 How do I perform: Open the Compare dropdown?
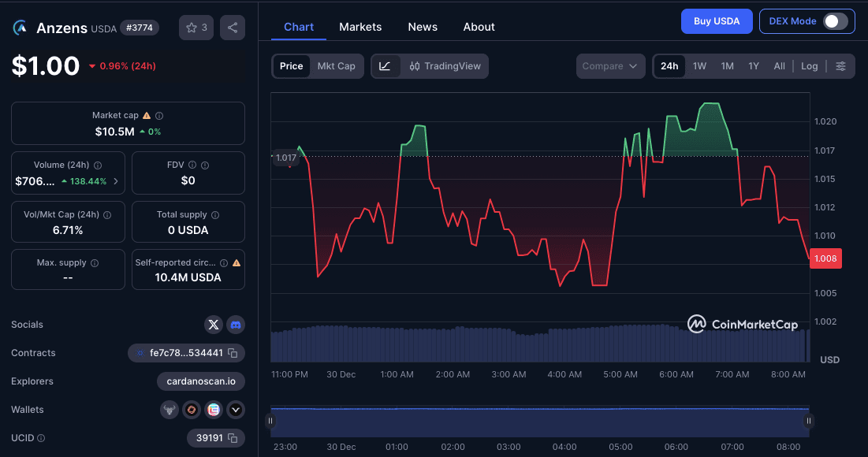point(610,65)
